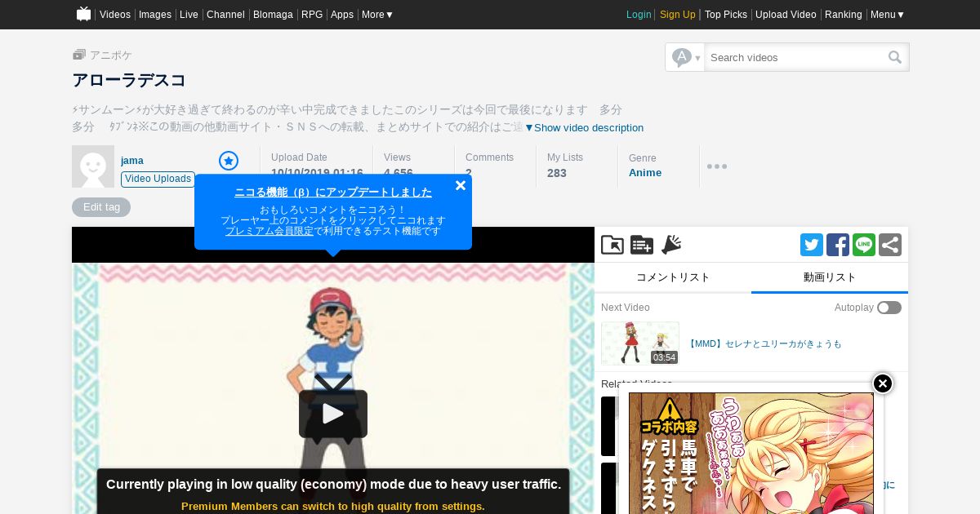Viewport: 980px width, 514px height.
Task: Expand the More dropdown menu
Action: coord(377,15)
